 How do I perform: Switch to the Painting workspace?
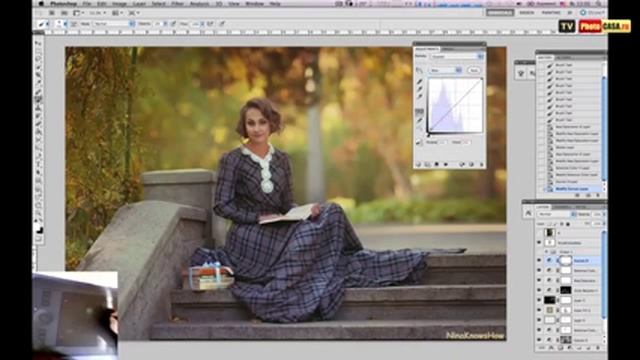pos(551,13)
